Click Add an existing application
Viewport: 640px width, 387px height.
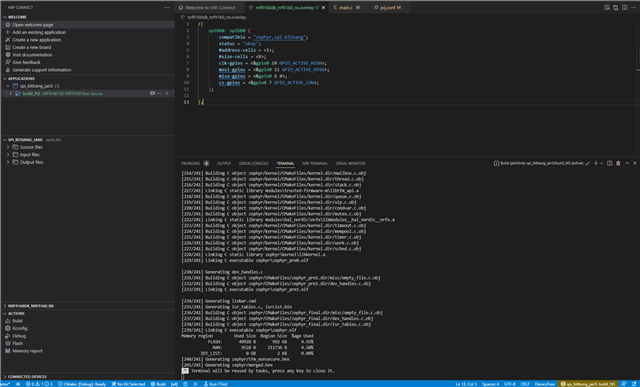[39, 32]
